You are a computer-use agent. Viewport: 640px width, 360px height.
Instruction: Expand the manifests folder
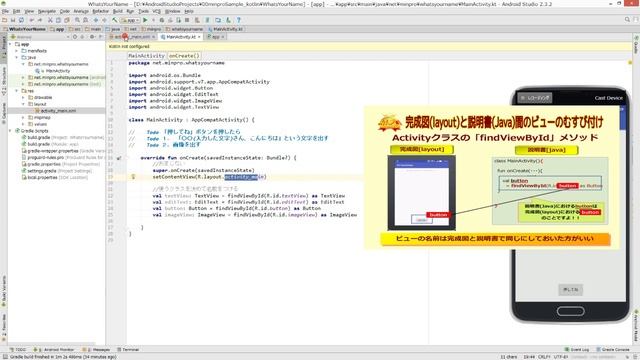point(17,51)
